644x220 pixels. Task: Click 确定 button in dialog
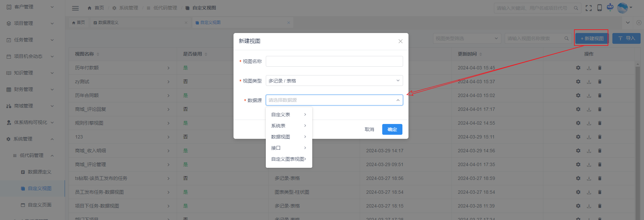click(392, 129)
